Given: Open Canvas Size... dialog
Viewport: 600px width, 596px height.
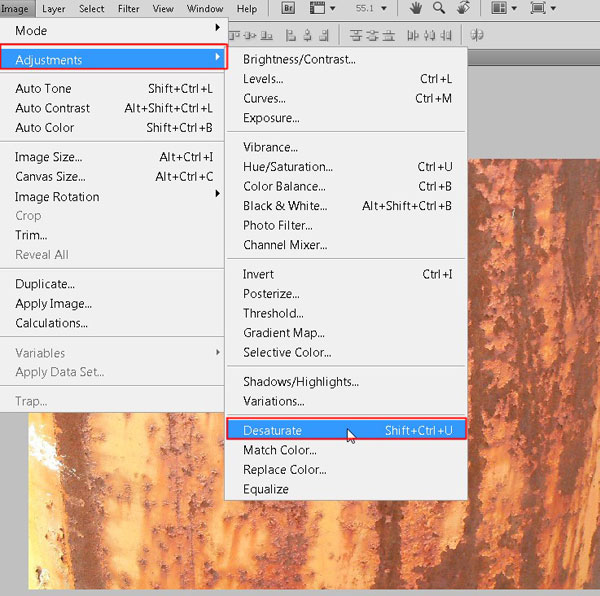Looking at the screenshot, I should [x=48, y=177].
